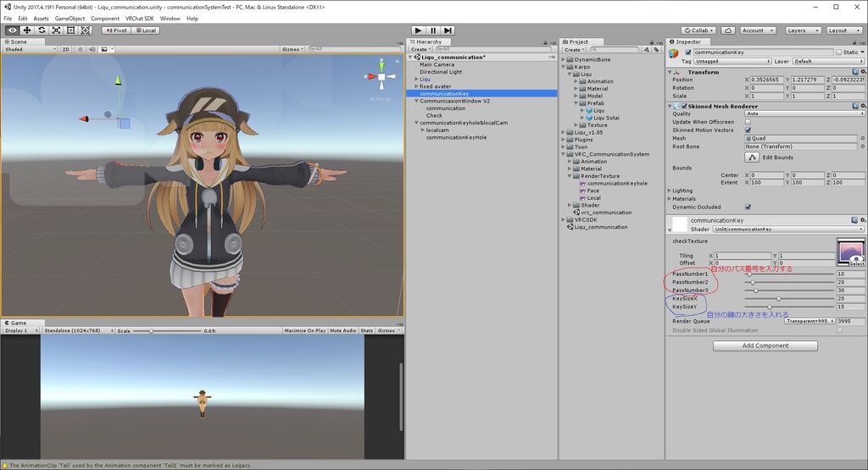
Task: Open the Layers dropdown
Action: 802,30
